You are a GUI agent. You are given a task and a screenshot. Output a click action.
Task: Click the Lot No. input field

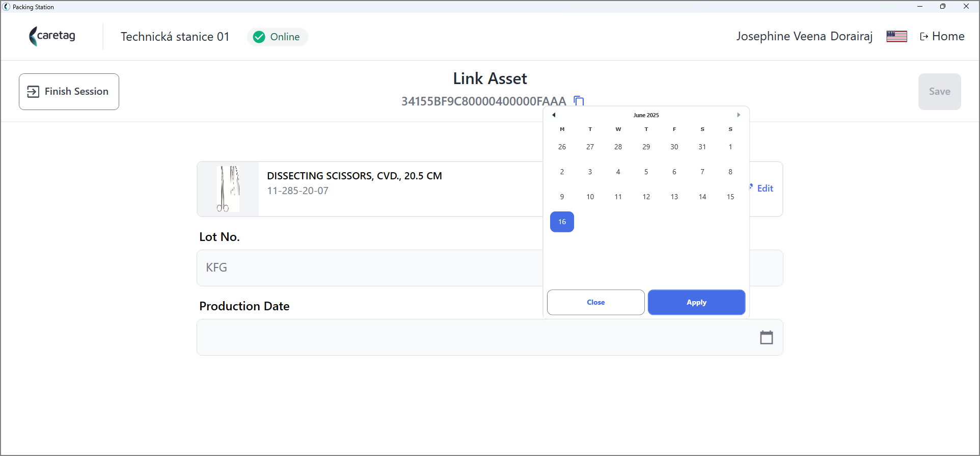(370, 268)
